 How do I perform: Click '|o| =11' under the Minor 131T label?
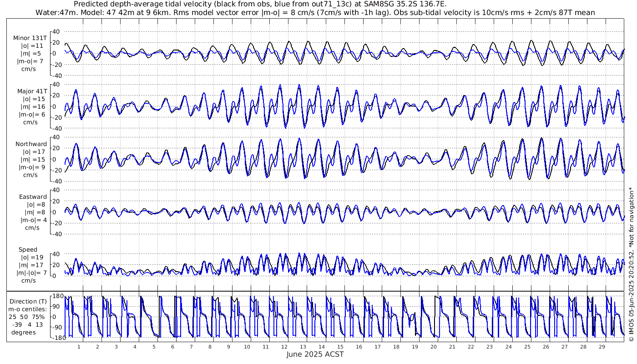click(33, 46)
